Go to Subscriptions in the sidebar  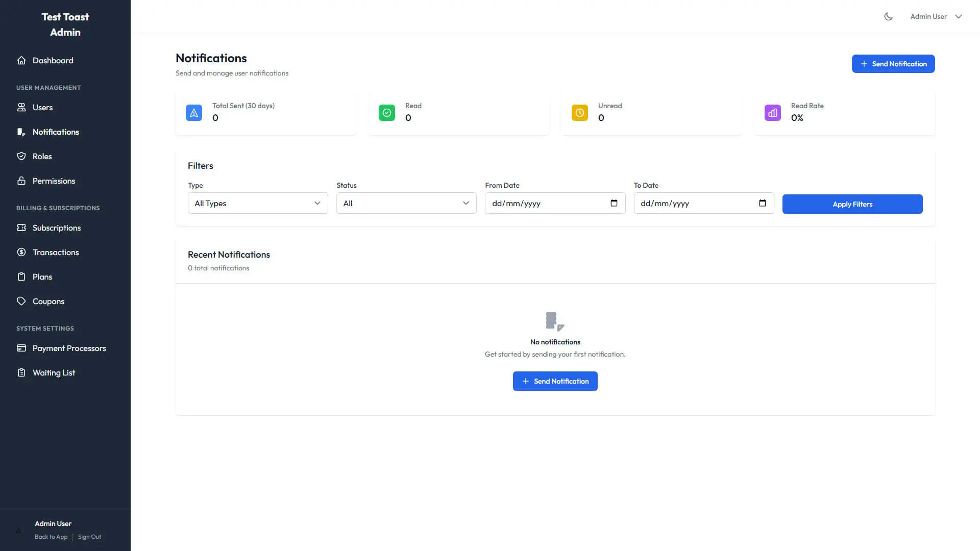pos(56,228)
